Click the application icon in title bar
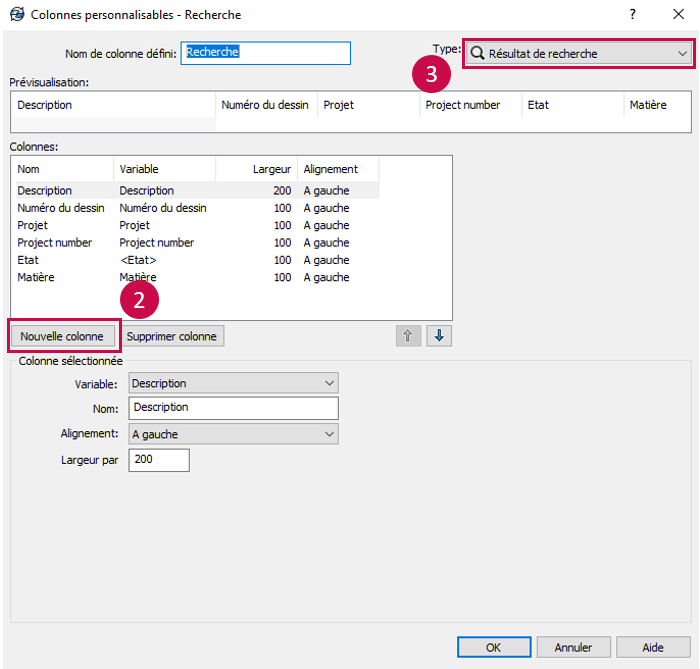Viewport: 700px width, 669px height. coord(17,14)
